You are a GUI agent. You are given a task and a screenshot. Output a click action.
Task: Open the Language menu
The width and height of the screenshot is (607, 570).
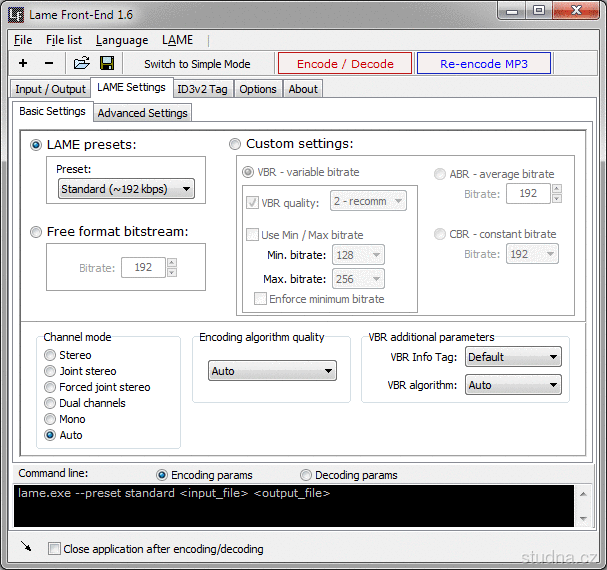tap(122, 40)
